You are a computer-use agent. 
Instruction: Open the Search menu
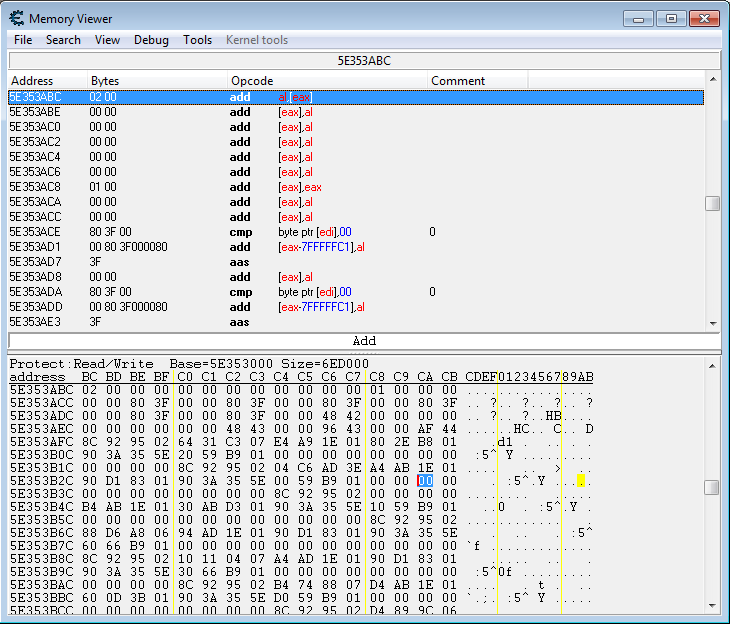63,40
